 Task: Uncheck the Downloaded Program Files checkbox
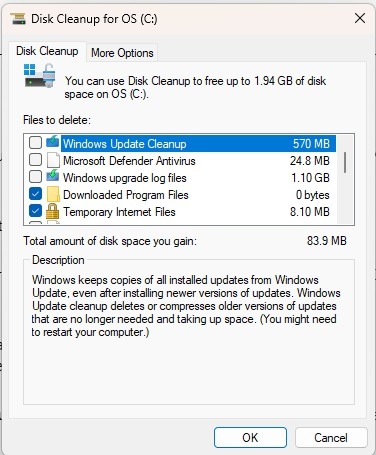35,194
